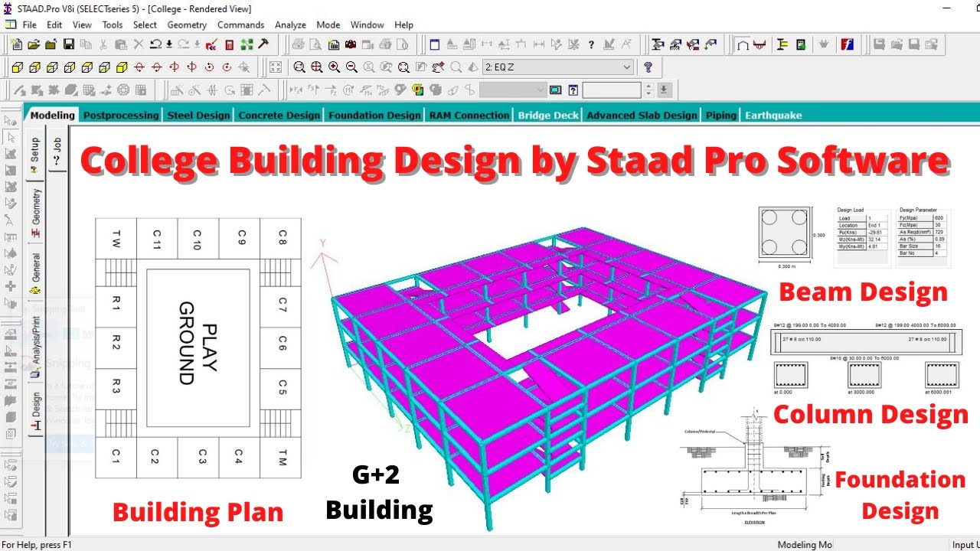Image resolution: width=980 pixels, height=551 pixels.
Task: Open the File menu
Action: pos(30,24)
